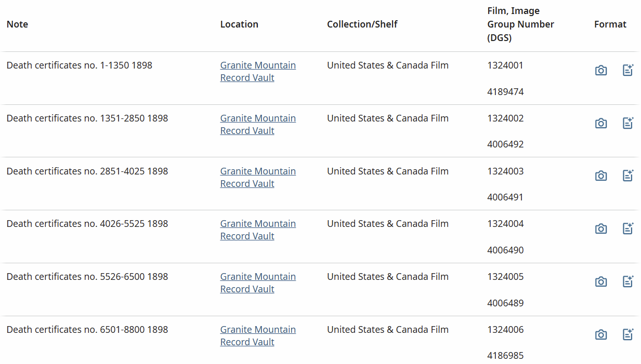Click the Note column header

pos(17,24)
